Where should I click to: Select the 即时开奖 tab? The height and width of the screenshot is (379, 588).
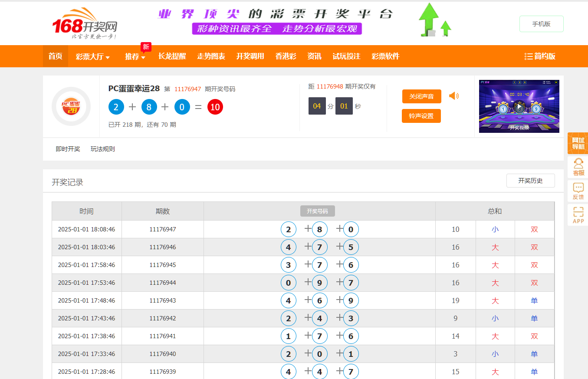(x=68, y=149)
